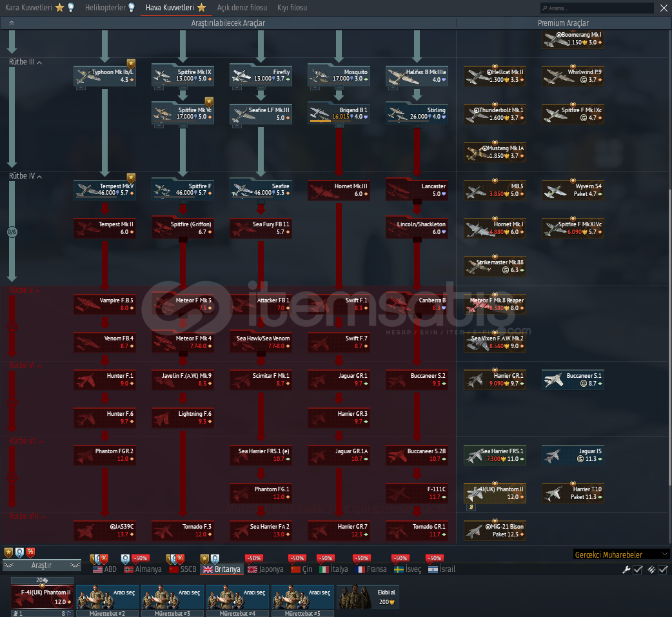Click the Mürettebat #2 crew label
Viewport: 672px width, 617px height.
coord(108,614)
